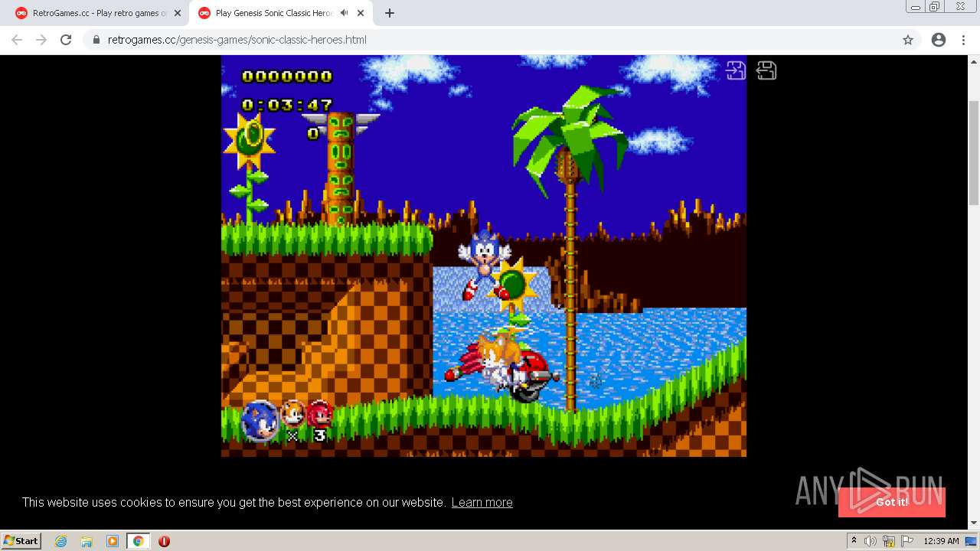Open Chrome three-dot menu
Screen dimensions: 980x551
pos(963,40)
